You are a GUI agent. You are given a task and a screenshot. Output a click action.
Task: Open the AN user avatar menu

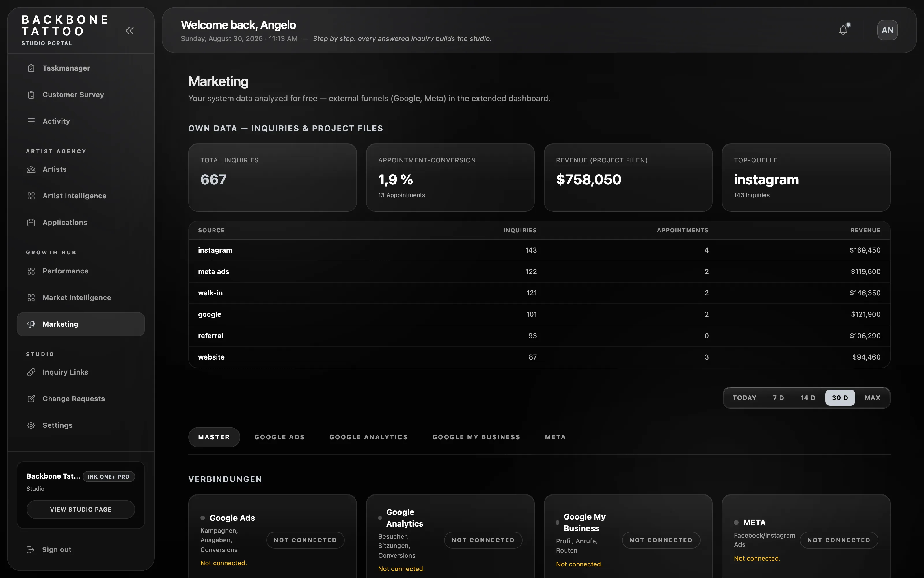point(887,30)
